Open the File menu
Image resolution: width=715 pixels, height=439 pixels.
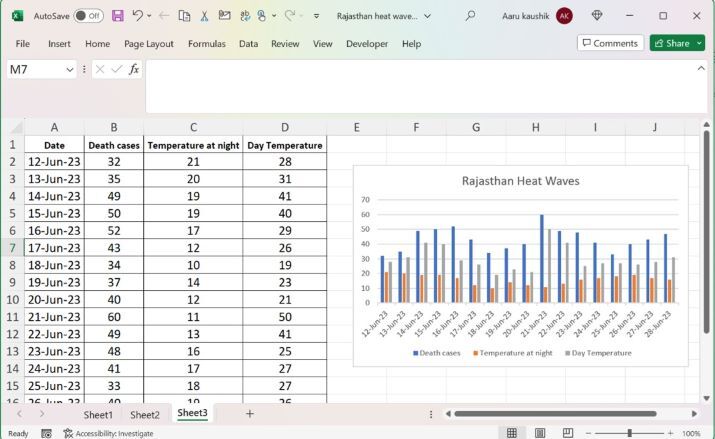[22, 44]
